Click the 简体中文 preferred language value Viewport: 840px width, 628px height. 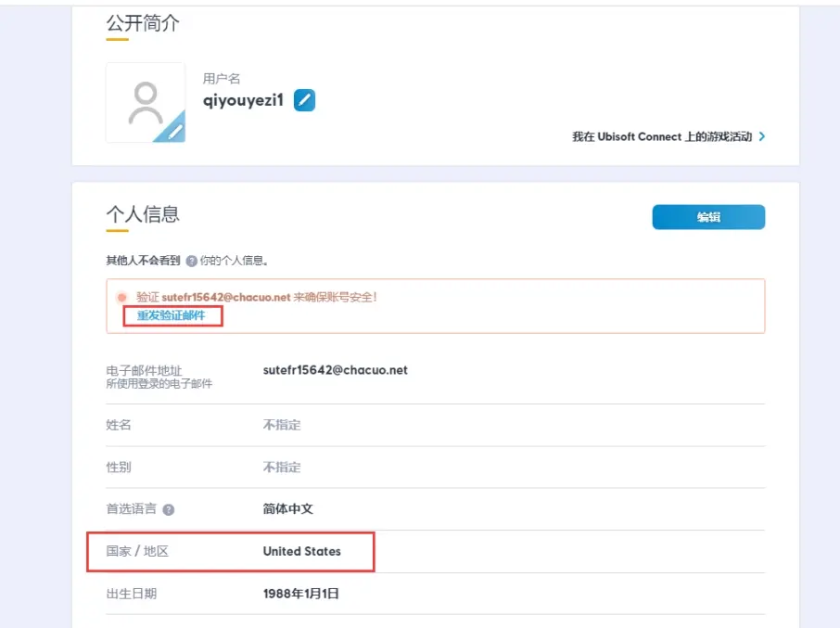click(x=288, y=509)
